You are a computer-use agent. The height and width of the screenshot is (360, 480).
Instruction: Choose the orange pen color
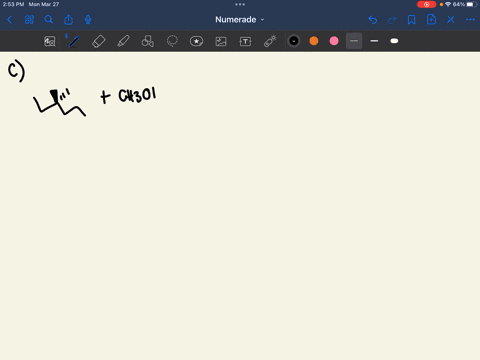(314, 41)
